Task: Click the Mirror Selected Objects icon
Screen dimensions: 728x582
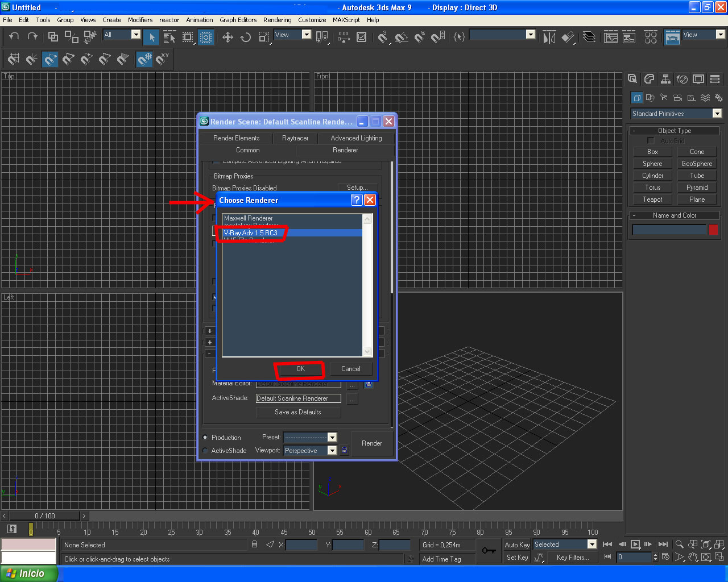Action: [x=549, y=38]
